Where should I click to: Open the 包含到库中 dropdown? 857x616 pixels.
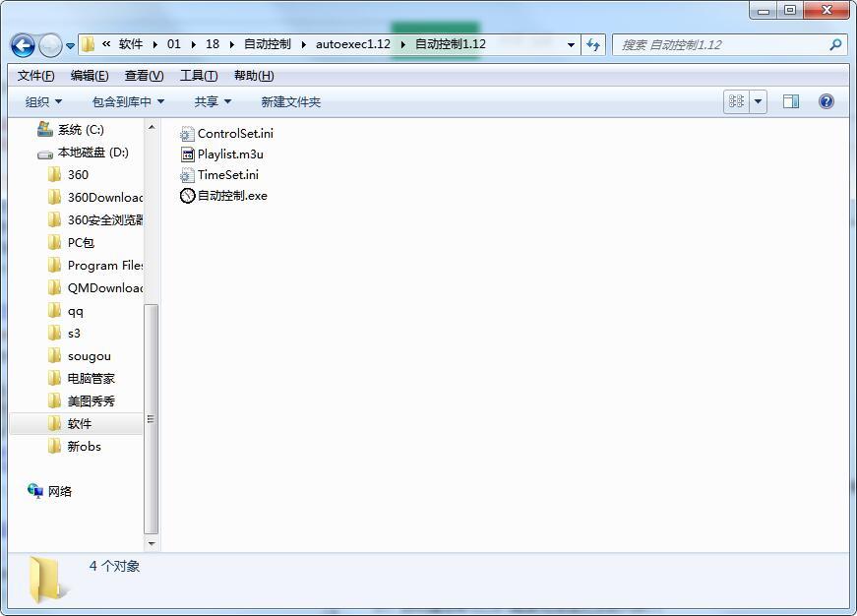(128, 101)
